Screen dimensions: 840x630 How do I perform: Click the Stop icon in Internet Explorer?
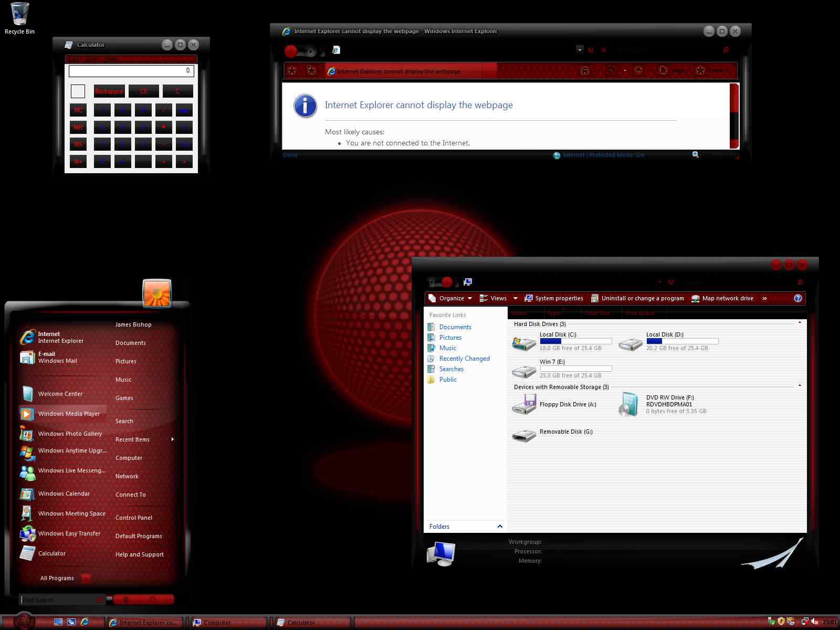[604, 50]
